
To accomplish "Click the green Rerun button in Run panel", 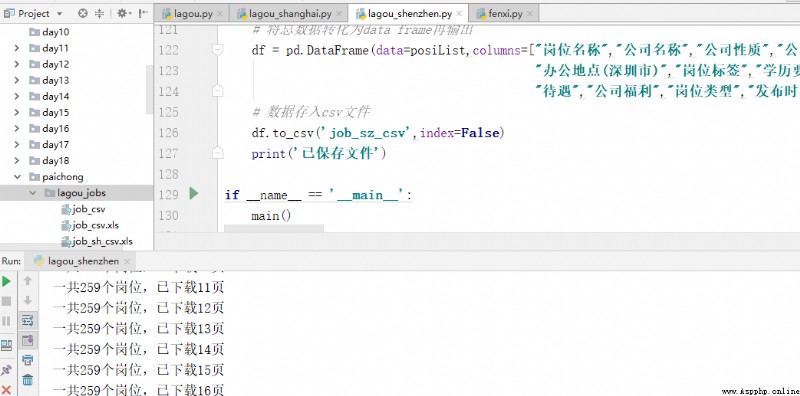I will (6, 281).
